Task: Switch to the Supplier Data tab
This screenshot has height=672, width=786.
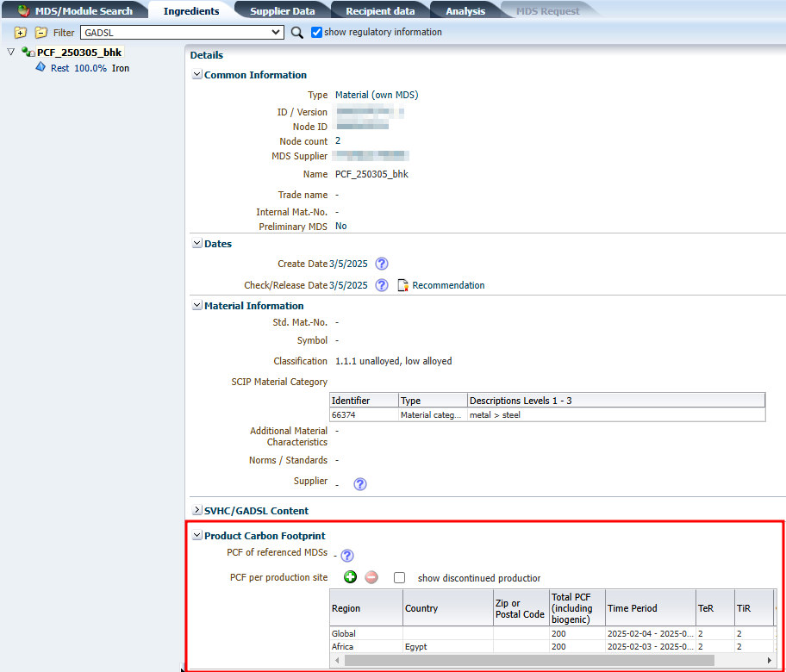Action: point(283,10)
